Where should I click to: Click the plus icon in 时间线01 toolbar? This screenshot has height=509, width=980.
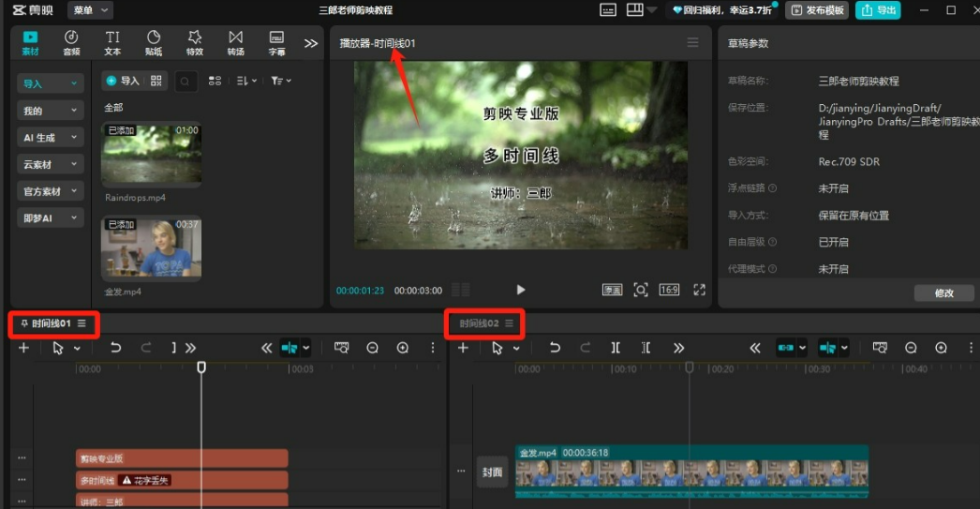23,348
